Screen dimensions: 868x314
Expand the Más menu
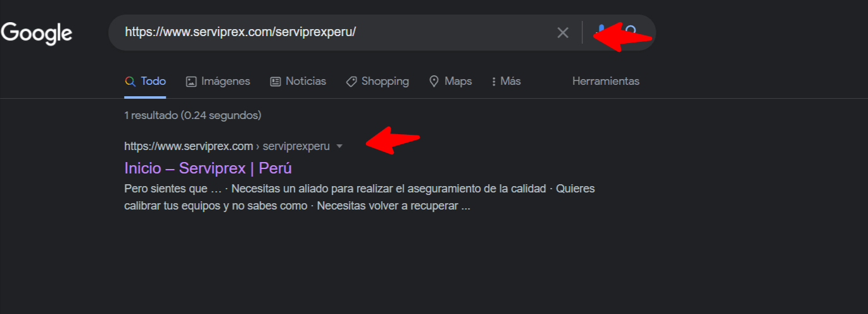click(x=506, y=81)
